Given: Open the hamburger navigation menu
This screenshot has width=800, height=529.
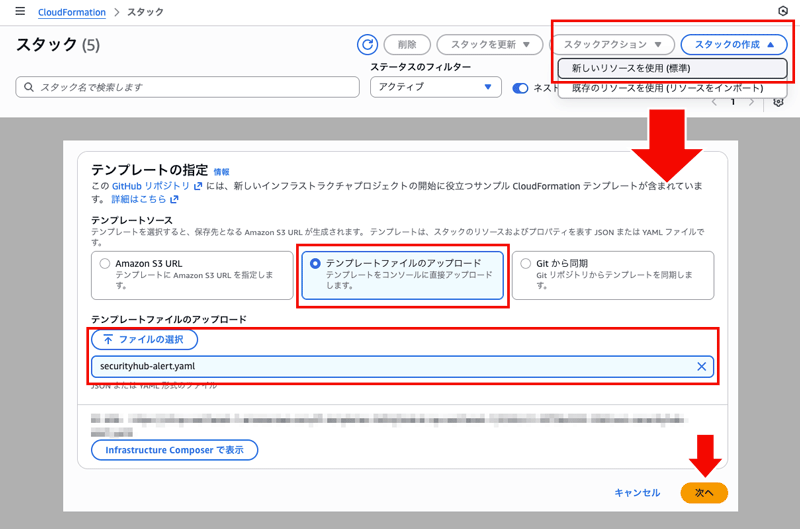Looking at the screenshot, I should [x=20, y=11].
